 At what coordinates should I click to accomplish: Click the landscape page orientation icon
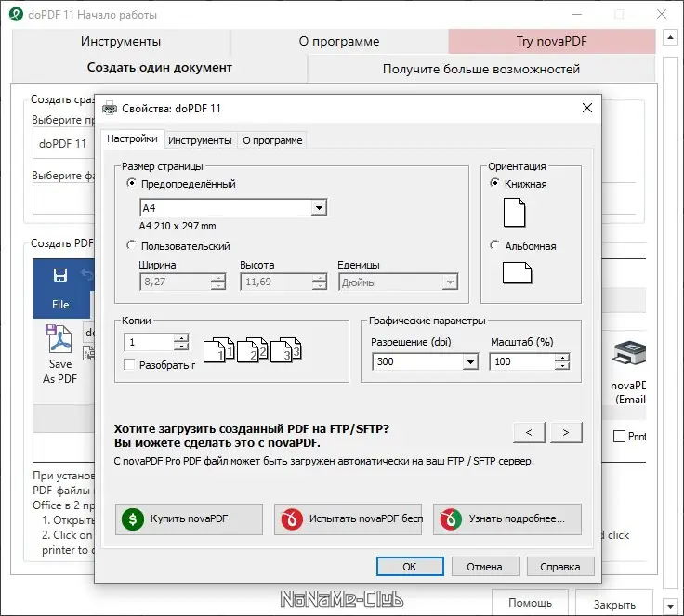(x=517, y=273)
